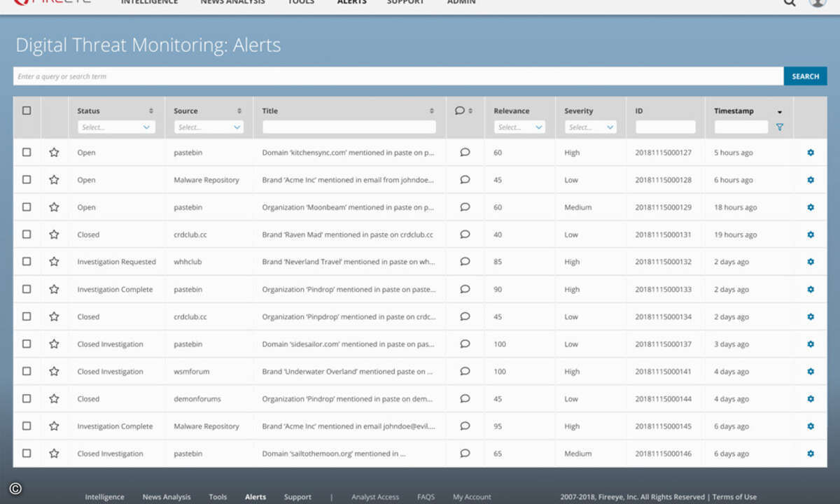This screenshot has height=504, width=840.
Task: Open News Analysis in top navigation
Action: pos(232,2)
